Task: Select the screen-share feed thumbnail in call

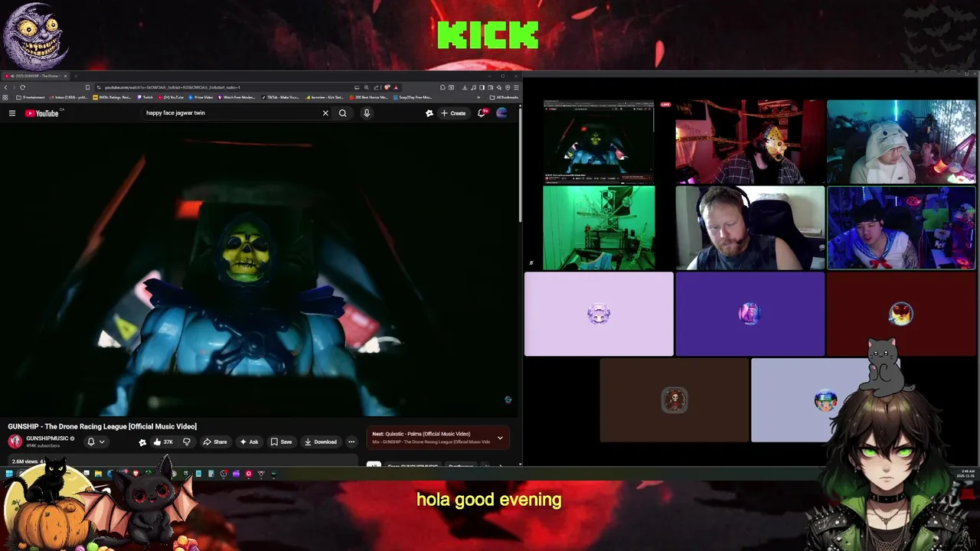Action: (x=599, y=142)
